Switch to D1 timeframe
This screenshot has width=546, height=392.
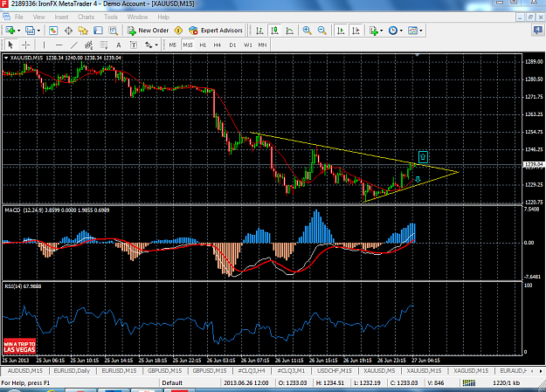tap(232, 45)
